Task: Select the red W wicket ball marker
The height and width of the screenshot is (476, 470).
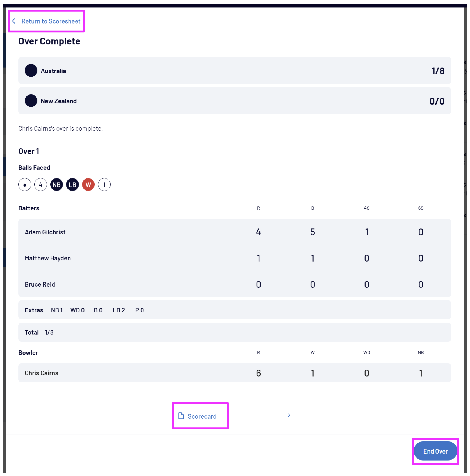Action: pos(88,185)
